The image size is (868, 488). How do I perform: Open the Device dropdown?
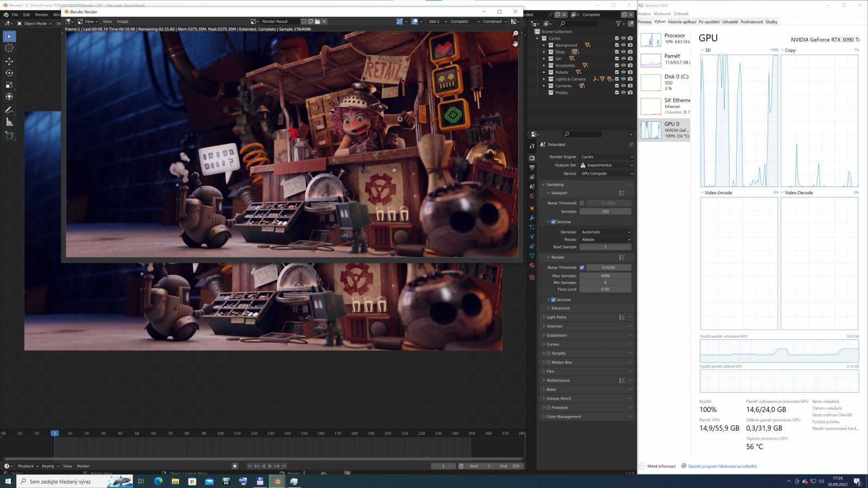tap(607, 174)
